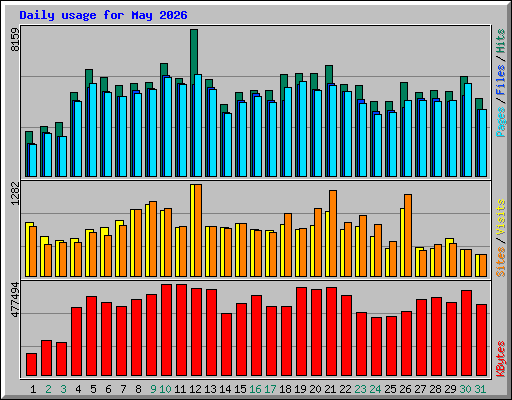Select day 31 on the x-axis

(x=480, y=389)
